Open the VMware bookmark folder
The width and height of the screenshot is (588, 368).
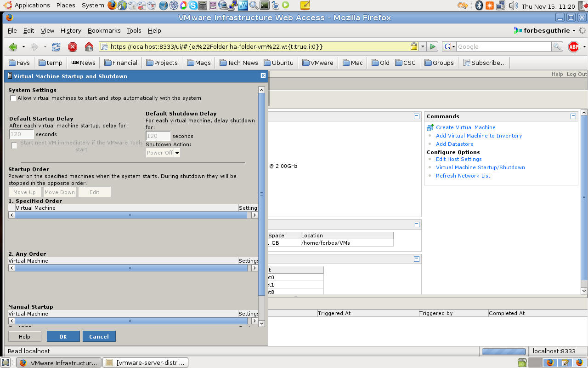coord(317,63)
